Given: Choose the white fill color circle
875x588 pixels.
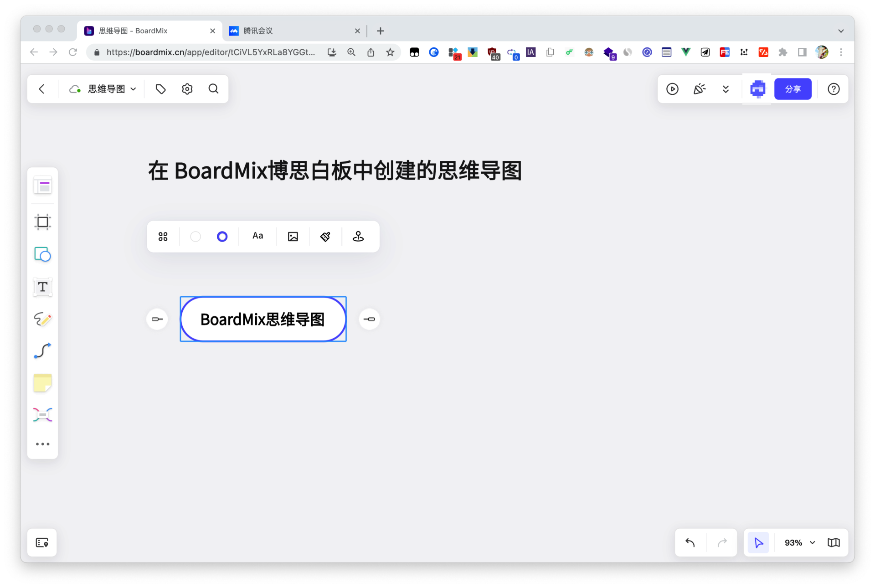Looking at the screenshot, I should [196, 237].
